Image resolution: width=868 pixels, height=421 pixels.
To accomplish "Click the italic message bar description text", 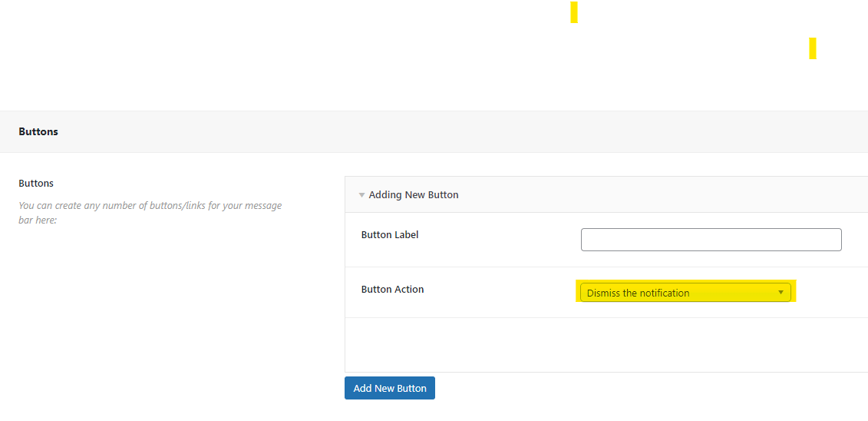I will [150, 213].
